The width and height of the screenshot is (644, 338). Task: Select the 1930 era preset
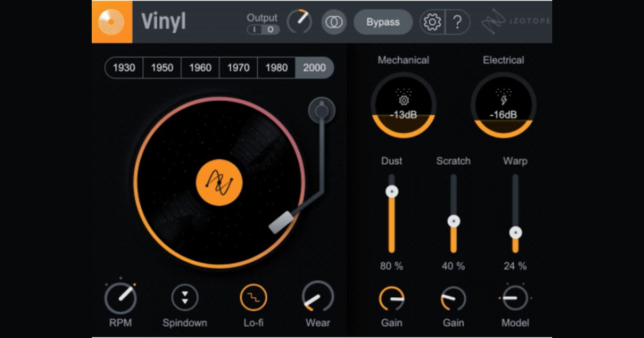[x=123, y=68]
